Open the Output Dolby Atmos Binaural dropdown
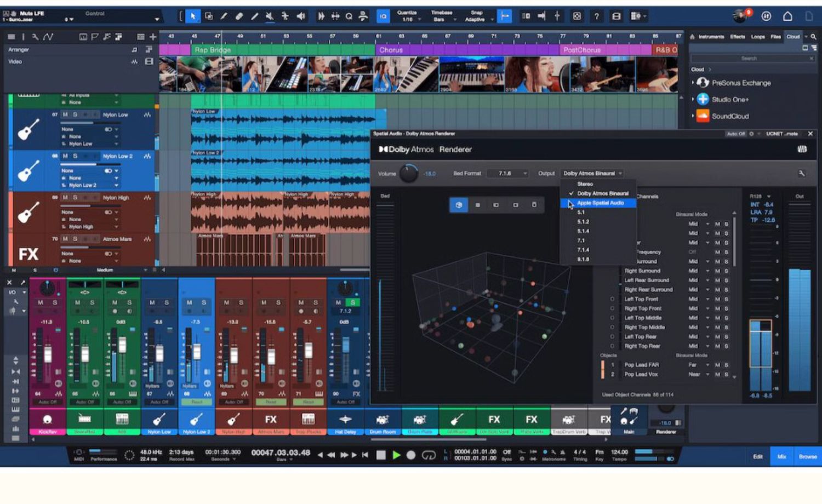This screenshot has height=504, width=822. click(592, 174)
